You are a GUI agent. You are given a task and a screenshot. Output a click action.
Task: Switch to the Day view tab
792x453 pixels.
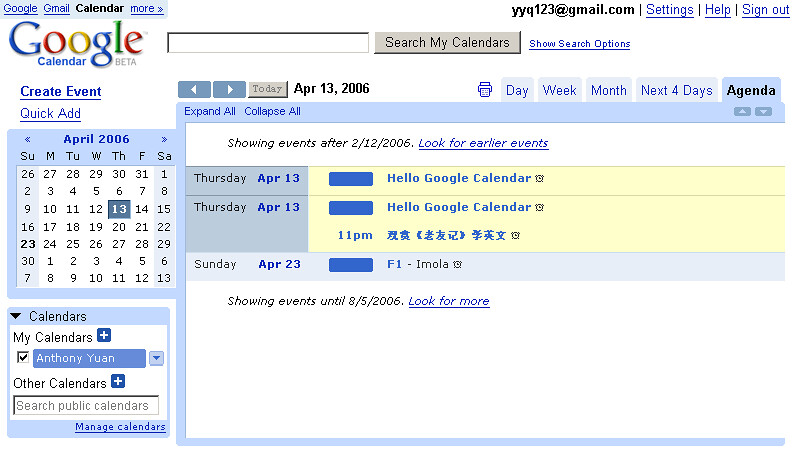[517, 90]
